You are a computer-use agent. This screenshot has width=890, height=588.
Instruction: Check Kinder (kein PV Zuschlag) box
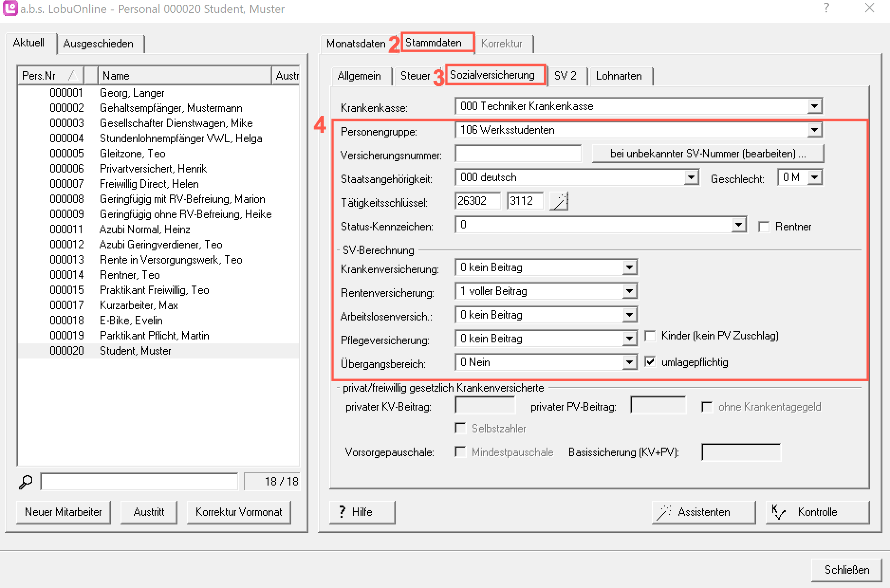[x=650, y=336]
